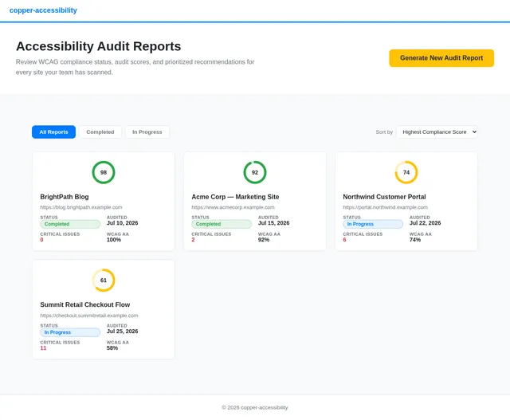Click the audited date Jul 10, 2026

[122, 223]
